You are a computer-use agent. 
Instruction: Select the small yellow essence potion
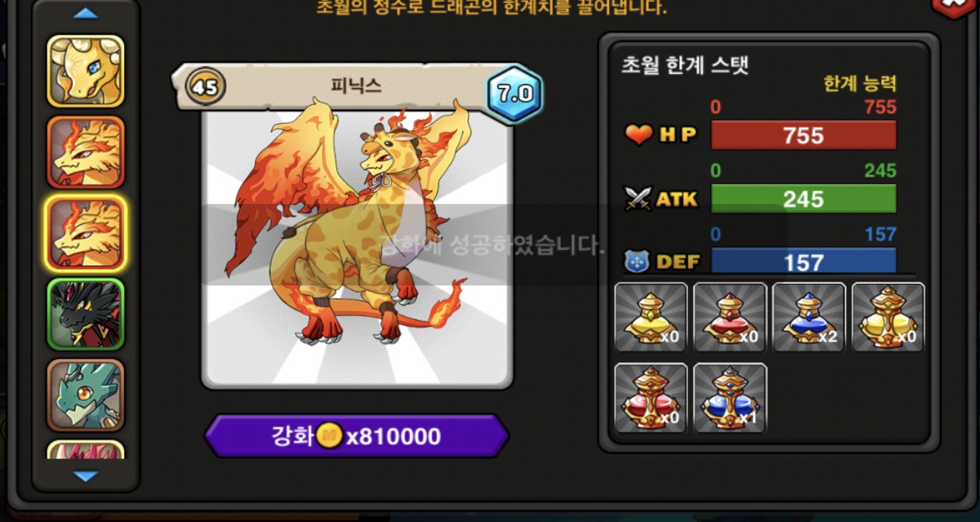[651, 318]
